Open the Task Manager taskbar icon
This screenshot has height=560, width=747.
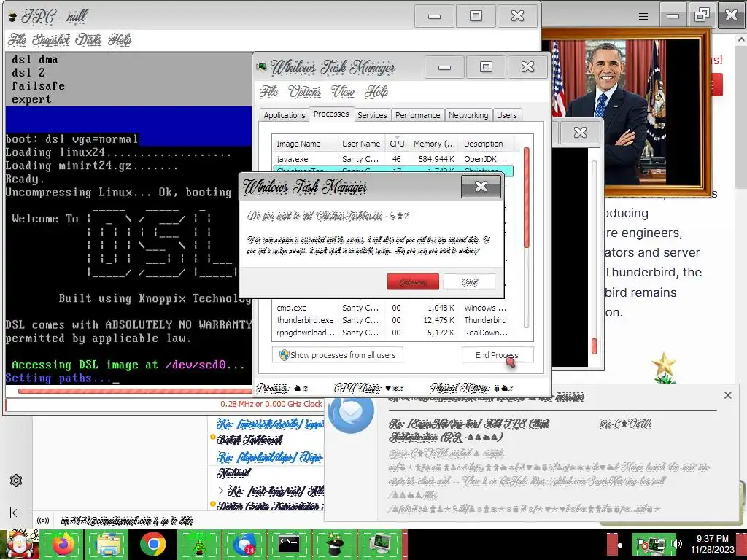(x=381, y=544)
